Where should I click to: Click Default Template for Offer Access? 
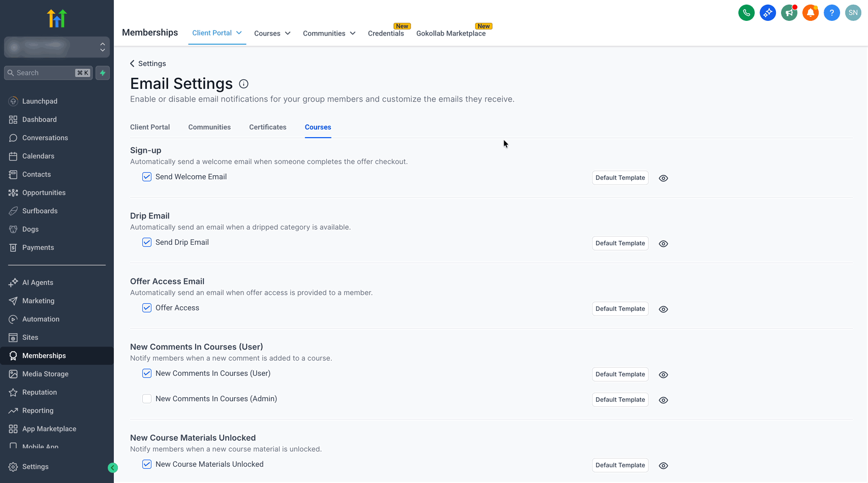pyautogui.click(x=620, y=309)
